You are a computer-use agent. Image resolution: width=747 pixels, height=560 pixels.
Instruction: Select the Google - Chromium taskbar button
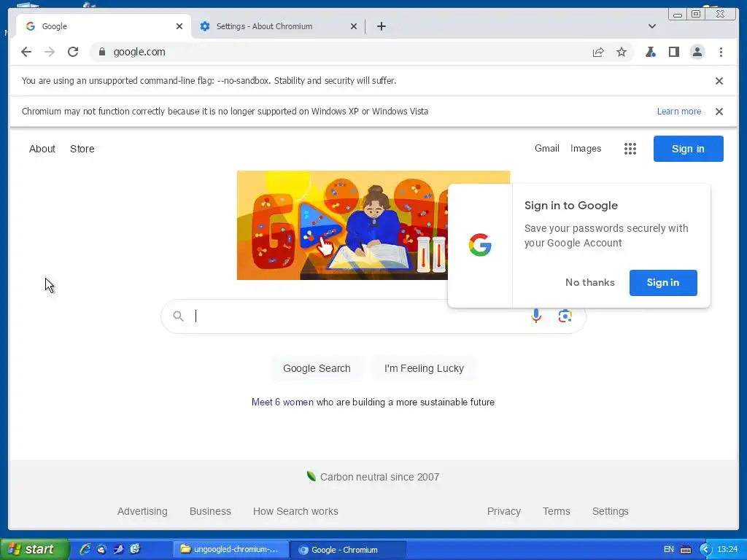click(x=348, y=550)
